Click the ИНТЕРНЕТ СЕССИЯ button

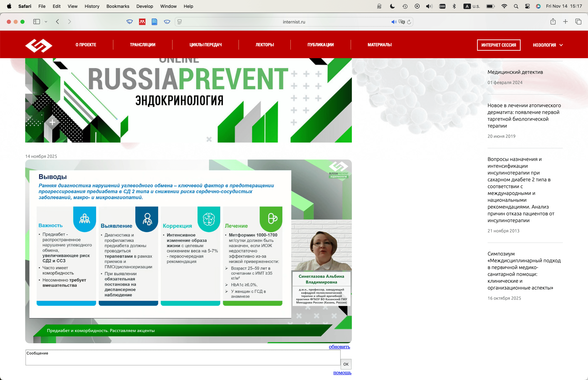pos(499,45)
